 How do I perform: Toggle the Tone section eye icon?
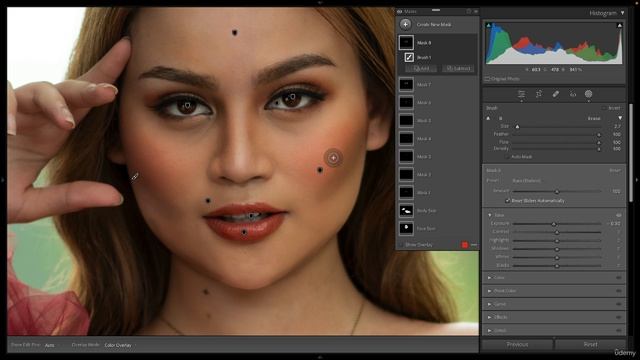pos(619,215)
